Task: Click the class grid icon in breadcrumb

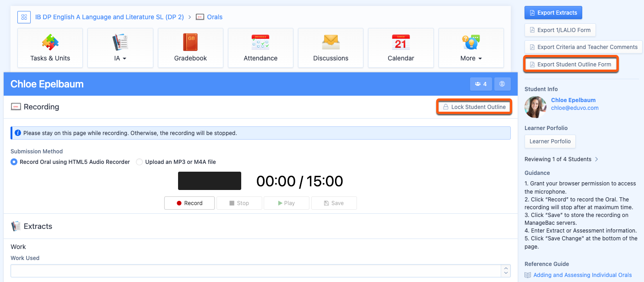Action: pos(24,17)
